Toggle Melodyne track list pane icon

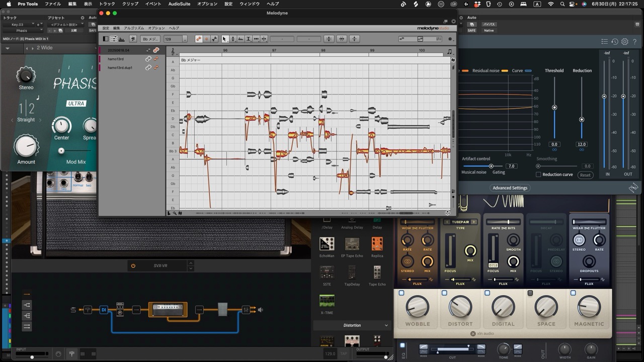(x=106, y=39)
